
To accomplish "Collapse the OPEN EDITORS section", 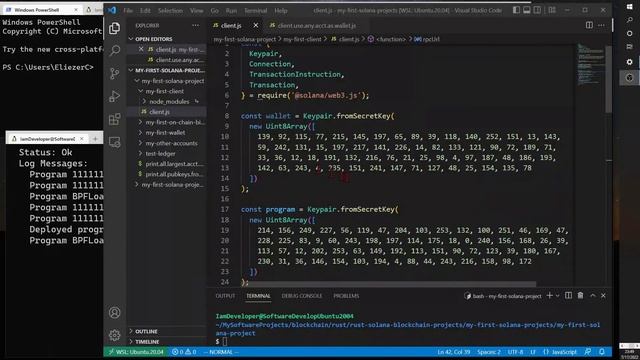I will click(167, 39).
